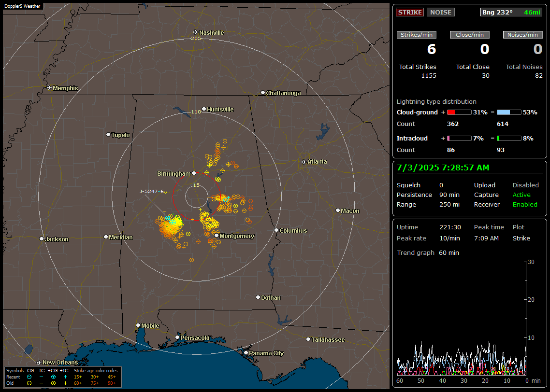Click the Atlanta airport icon
Viewport: 550px width, 392px height.
(x=304, y=162)
